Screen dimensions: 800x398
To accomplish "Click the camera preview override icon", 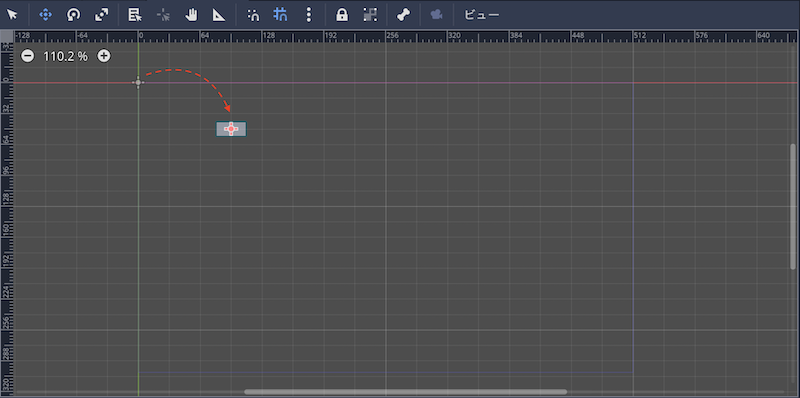I will click(436, 15).
